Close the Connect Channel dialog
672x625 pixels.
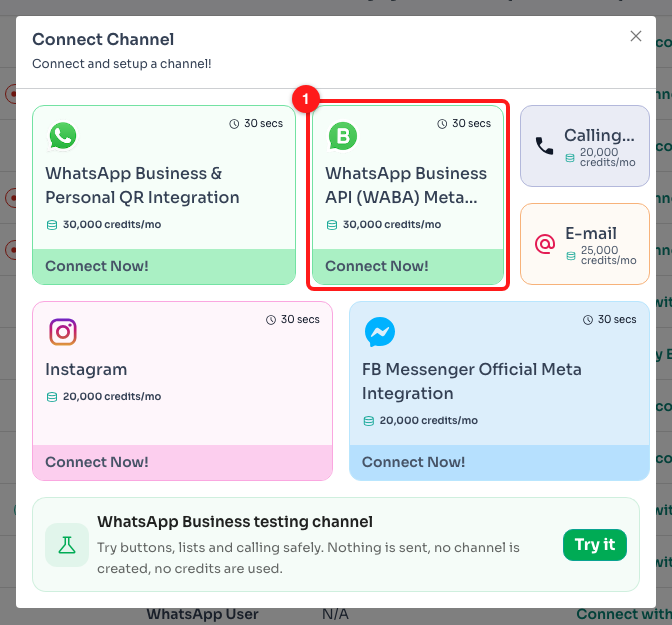coord(636,36)
